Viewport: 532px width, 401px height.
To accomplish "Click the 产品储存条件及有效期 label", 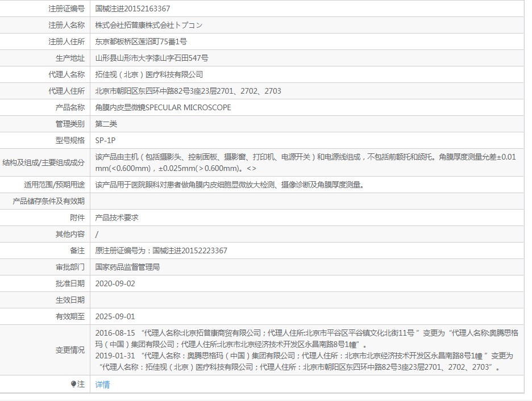I will pyautogui.click(x=48, y=201).
